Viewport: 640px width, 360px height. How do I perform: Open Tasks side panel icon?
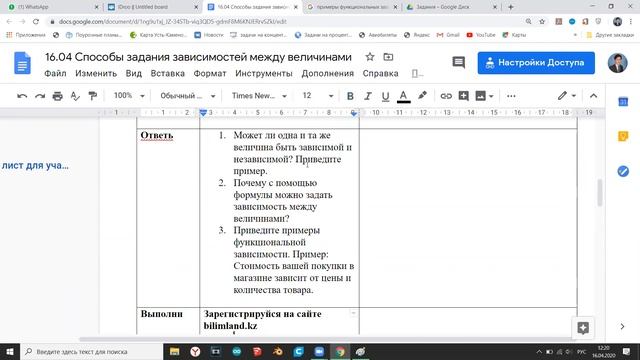(x=623, y=171)
